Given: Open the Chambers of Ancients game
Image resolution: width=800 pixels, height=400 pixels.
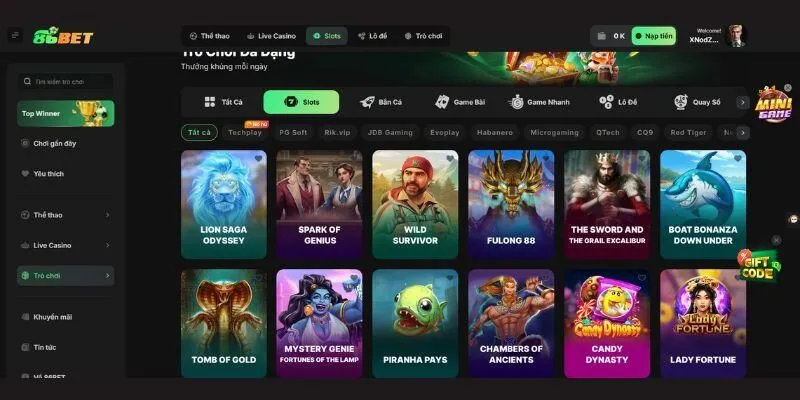Looking at the screenshot, I should [x=511, y=323].
